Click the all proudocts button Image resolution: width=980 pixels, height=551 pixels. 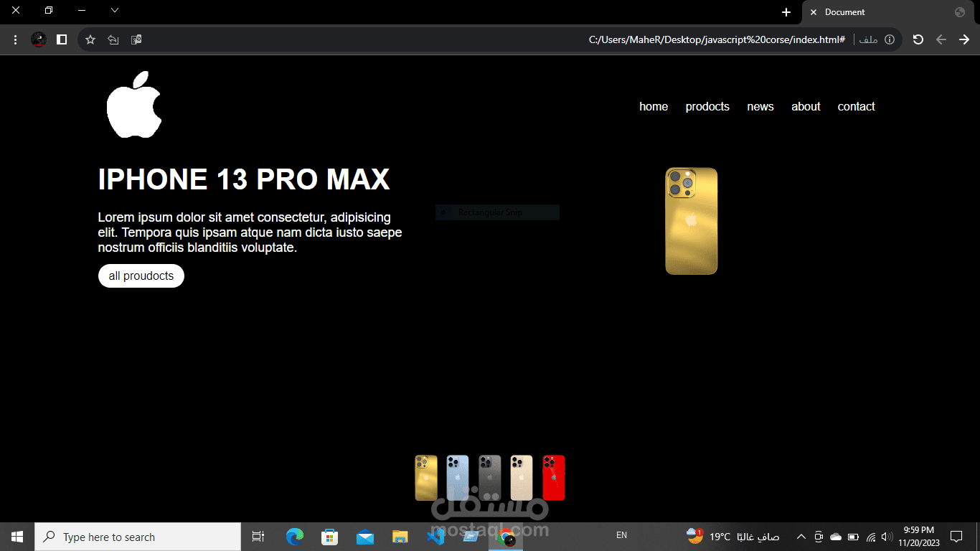coord(141,276)
